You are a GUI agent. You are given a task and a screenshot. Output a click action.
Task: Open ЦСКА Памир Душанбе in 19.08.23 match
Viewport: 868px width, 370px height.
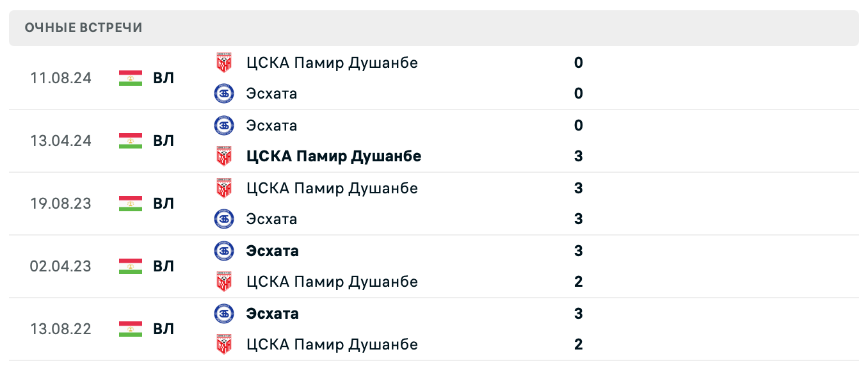(332, 188)
